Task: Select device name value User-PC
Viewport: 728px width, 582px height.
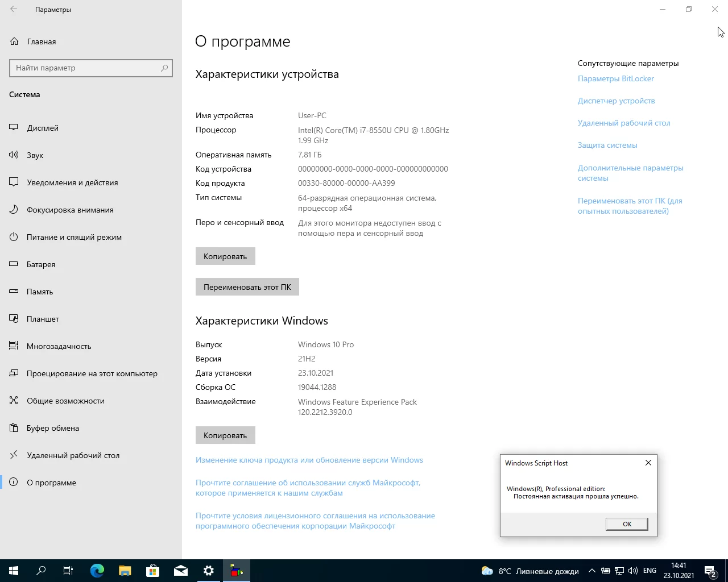Action: coord(312,115)
